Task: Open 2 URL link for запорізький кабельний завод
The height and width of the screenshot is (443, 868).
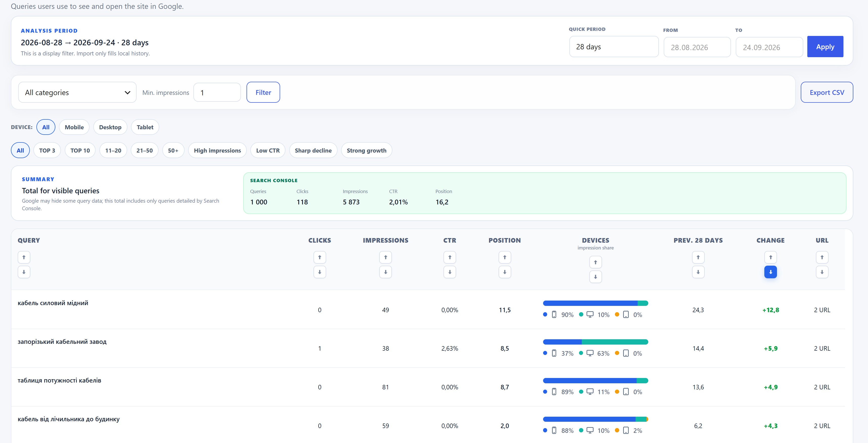Action: (x=822, y=348)
